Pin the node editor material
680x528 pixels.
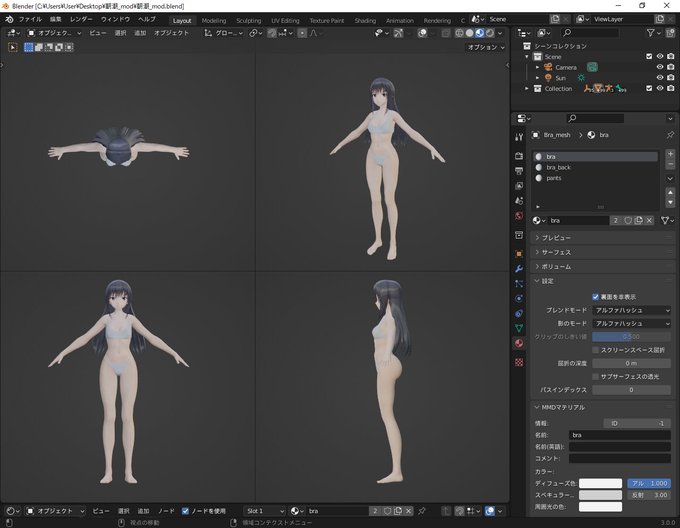coord(422,511)
